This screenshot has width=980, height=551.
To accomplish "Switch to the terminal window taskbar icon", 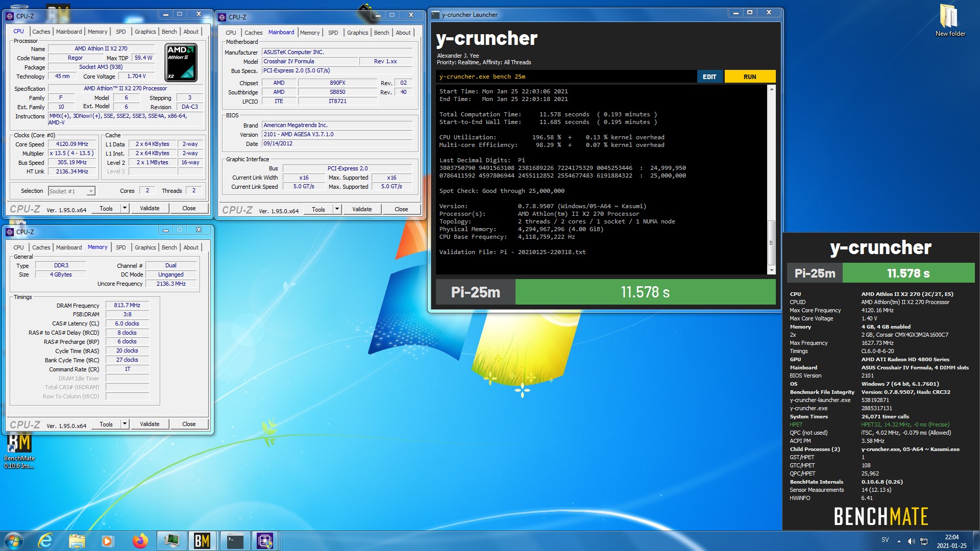I will coord(234,541).
